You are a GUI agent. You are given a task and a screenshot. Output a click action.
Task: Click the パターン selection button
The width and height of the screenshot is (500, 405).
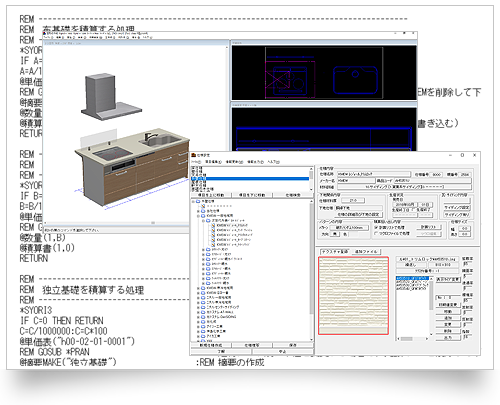click(x=349, y=228)
